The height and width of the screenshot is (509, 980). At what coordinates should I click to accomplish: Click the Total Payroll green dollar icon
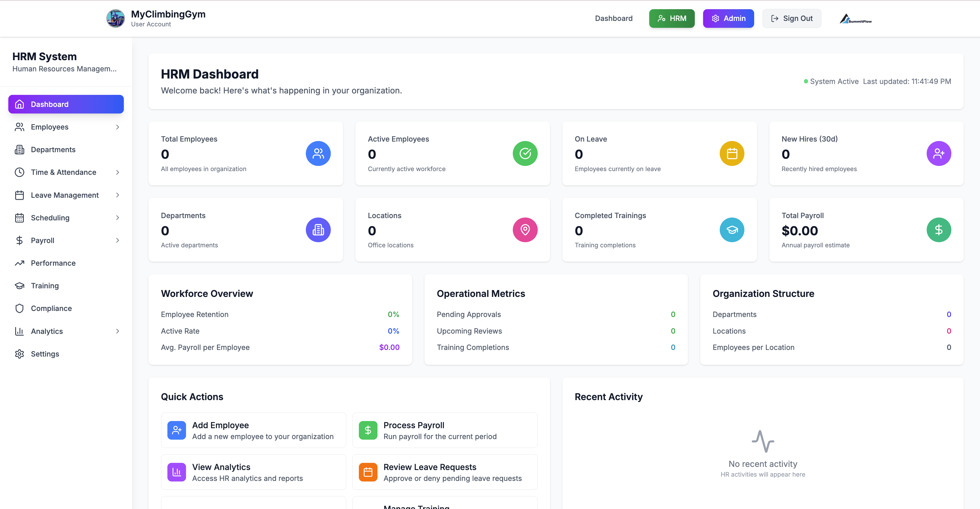(938, 230)
